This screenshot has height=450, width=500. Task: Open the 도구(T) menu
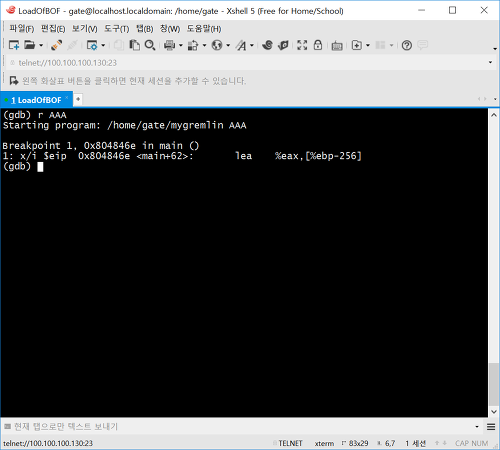(x=117, y=29)
